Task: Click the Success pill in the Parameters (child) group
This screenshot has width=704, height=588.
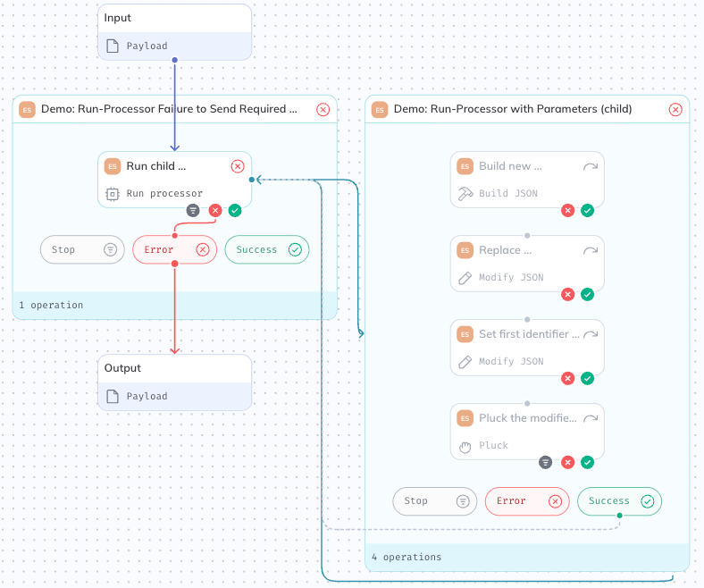Action: click(x=620, y=501)
